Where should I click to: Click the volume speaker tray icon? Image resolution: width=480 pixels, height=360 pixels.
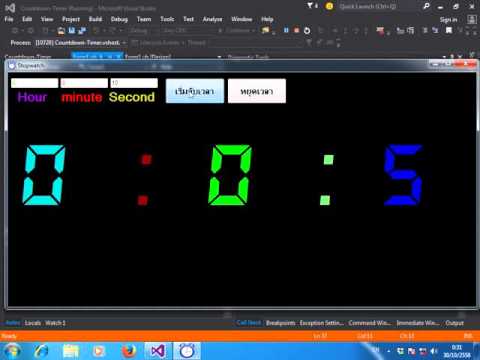click(x=434, y=351)
